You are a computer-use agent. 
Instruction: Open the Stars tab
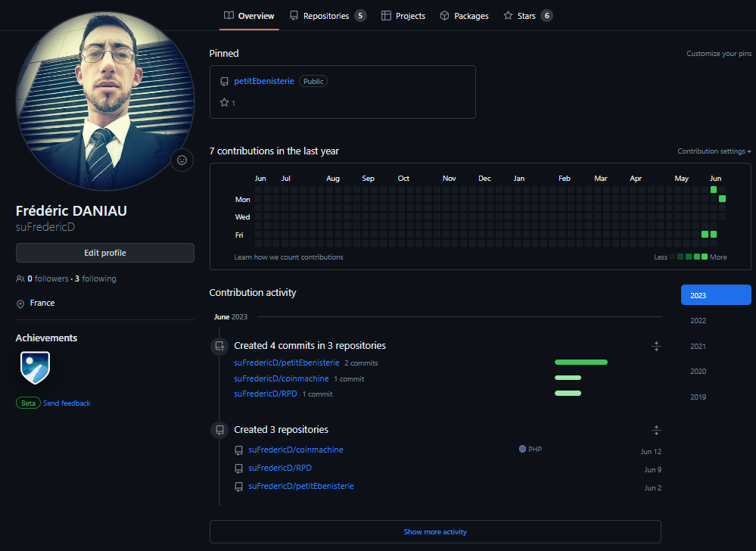[527, 16]
